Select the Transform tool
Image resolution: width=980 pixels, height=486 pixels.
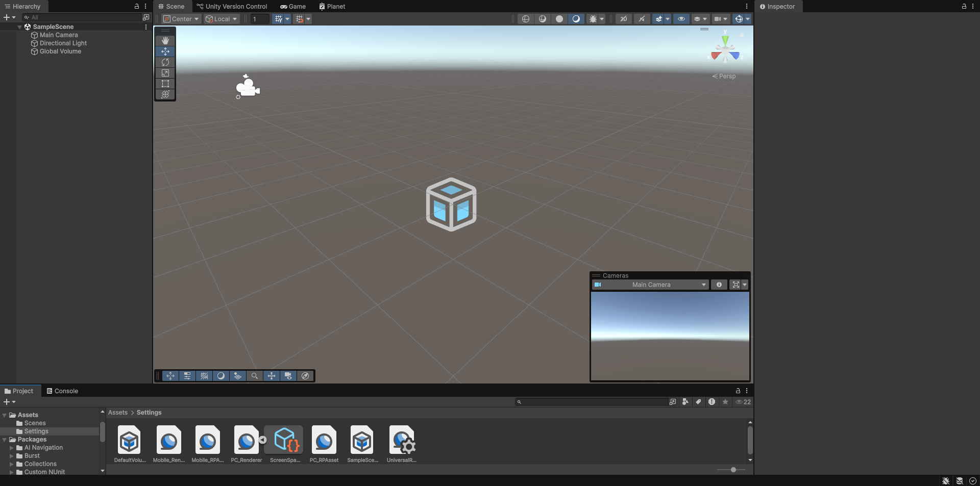pos(165,94)
